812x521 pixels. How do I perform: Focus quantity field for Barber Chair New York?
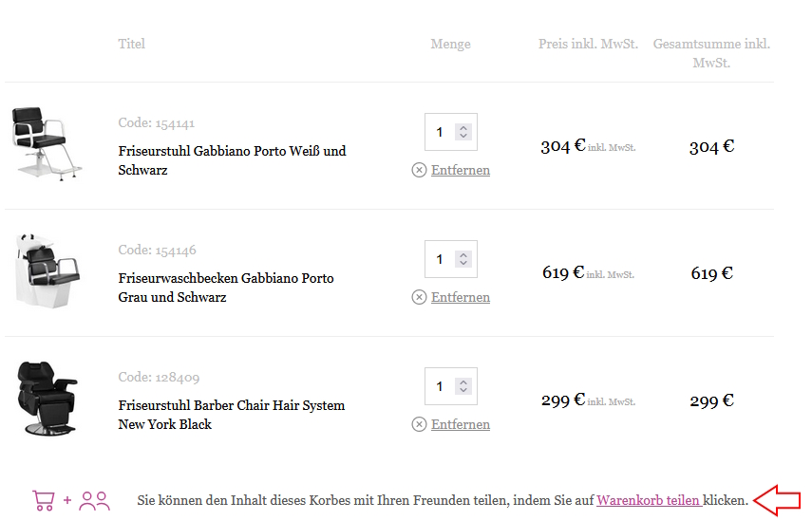click(x=441, y=386)
